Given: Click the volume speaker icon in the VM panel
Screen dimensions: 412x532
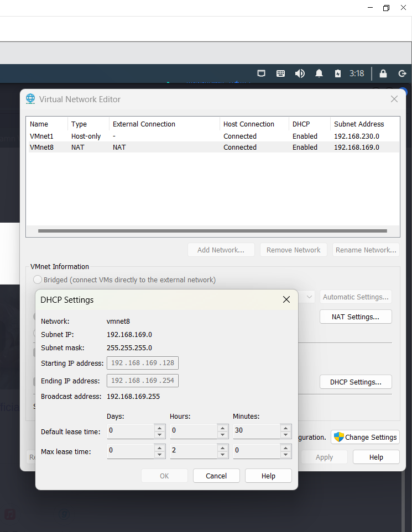Looking at the screenshot, I should 300,73.
